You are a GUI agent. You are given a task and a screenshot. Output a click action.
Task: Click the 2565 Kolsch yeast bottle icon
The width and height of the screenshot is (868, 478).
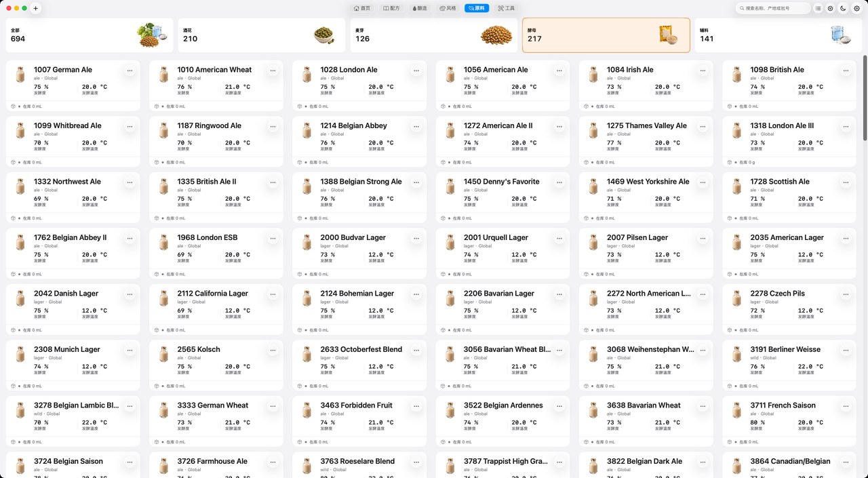[x=163, y=354]
